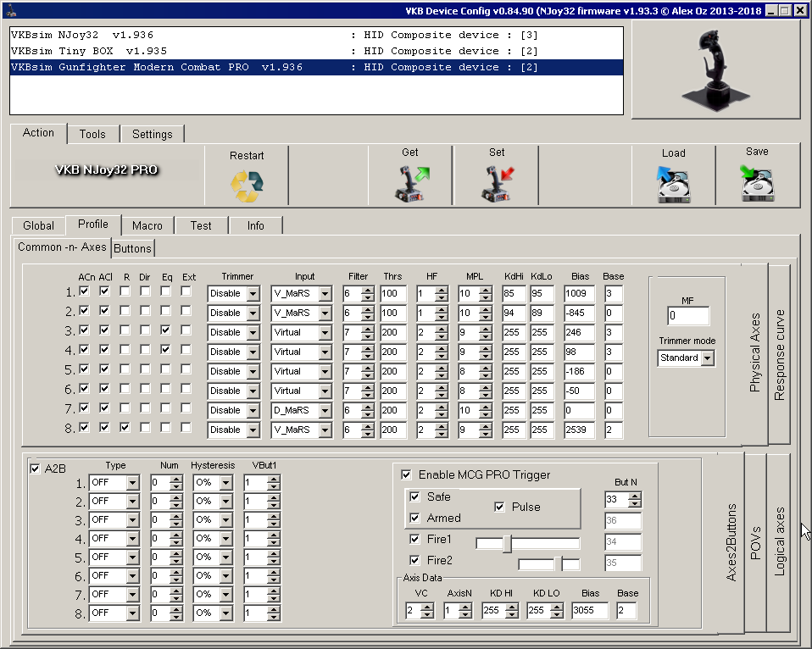812x649 pixels.
Task: Click the KdLo field for axis 1
Action: (x=542, y=293)
